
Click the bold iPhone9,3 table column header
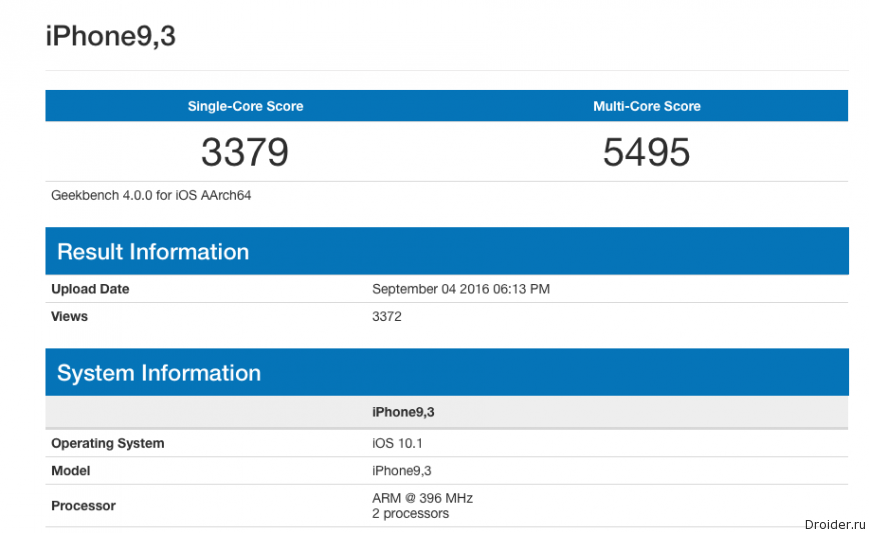click(403, 412)
